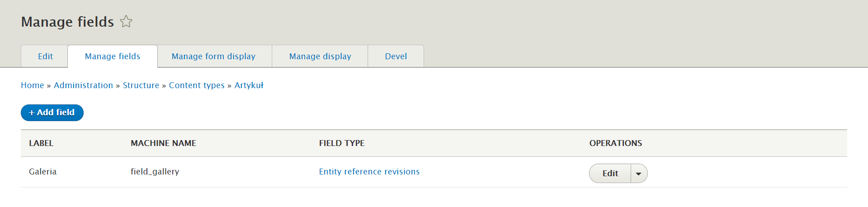Open the Structure breadcrumb link
Viewport: 868px width, 207px height.
pos(141,85)
